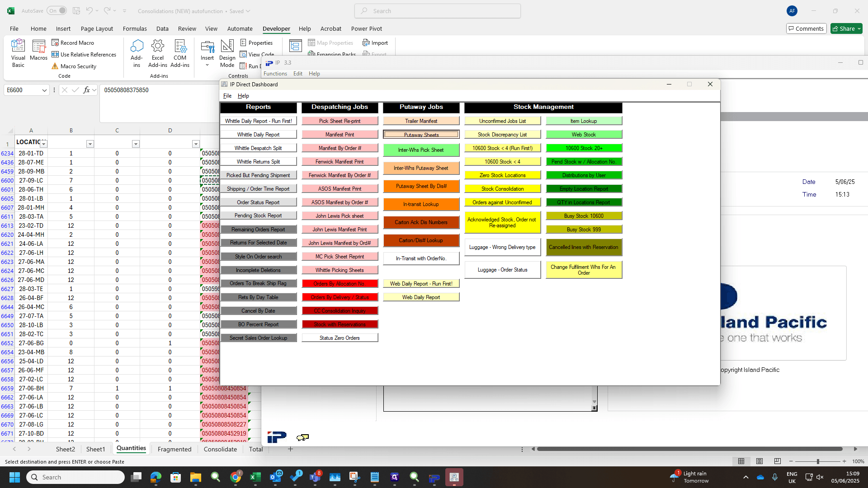This screenshot has width=868, height=488.
Task: Click XML Source icon
Action: [x=296, y=46]
